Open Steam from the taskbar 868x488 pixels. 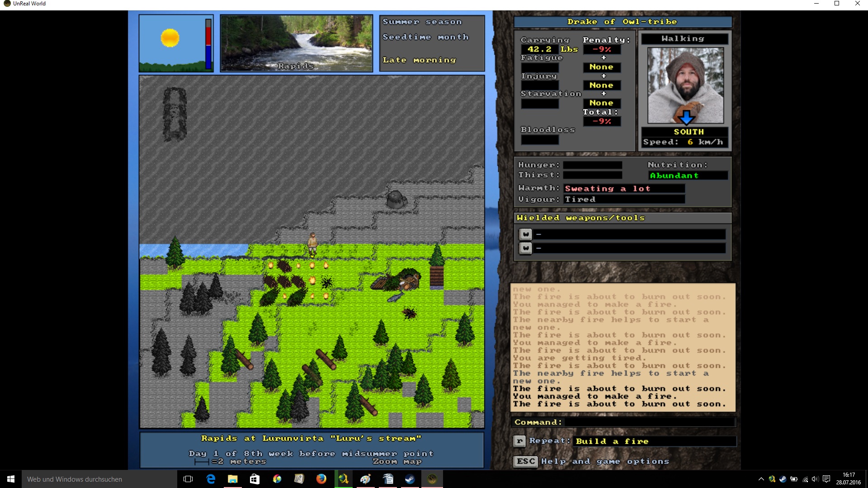click(410, 479)
